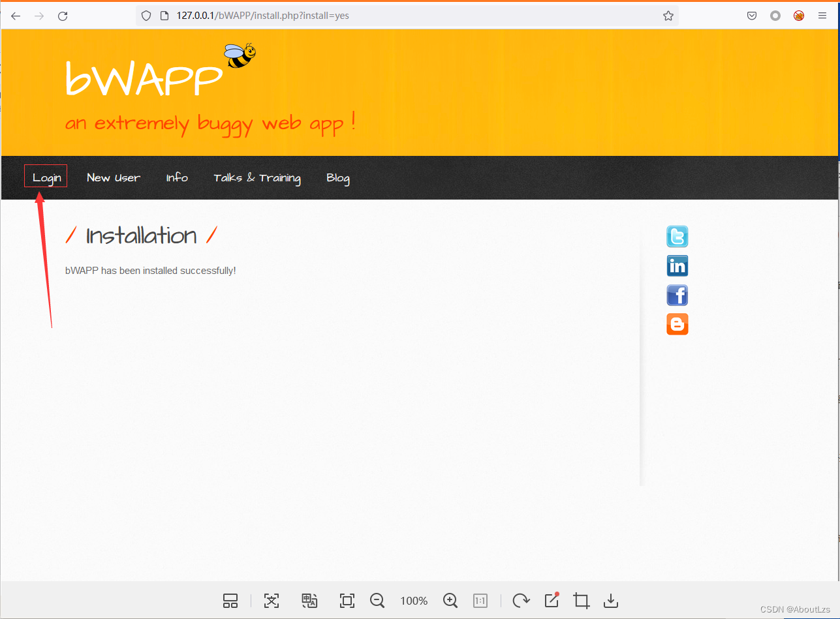Open the LinkedIn social icon

coord(677,265)
